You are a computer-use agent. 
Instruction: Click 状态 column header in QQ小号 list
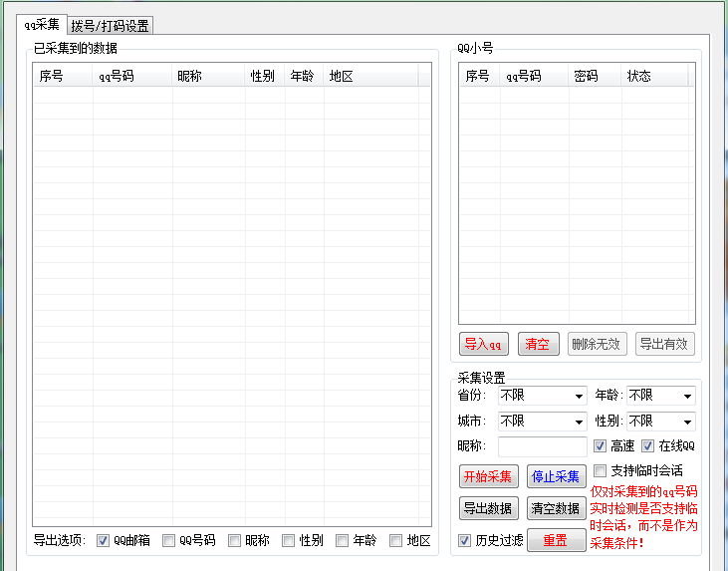654,76
